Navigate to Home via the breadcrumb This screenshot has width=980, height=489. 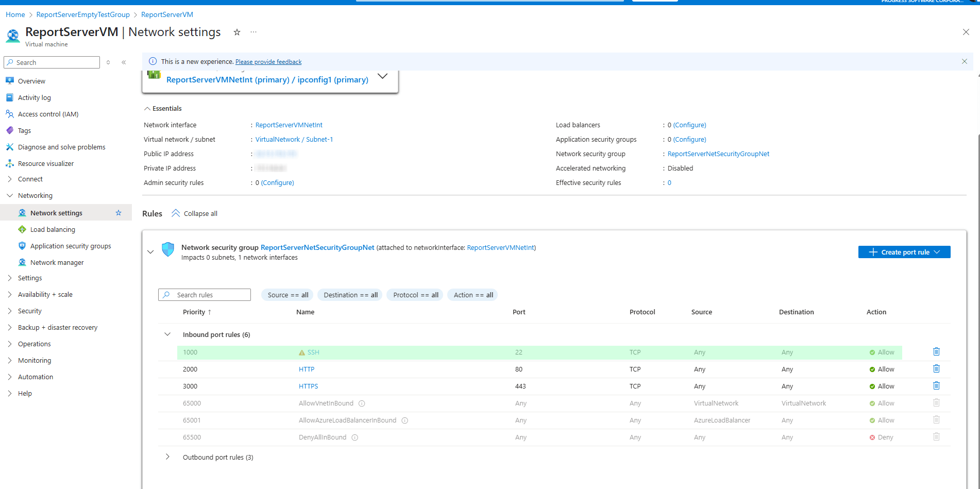15,14
